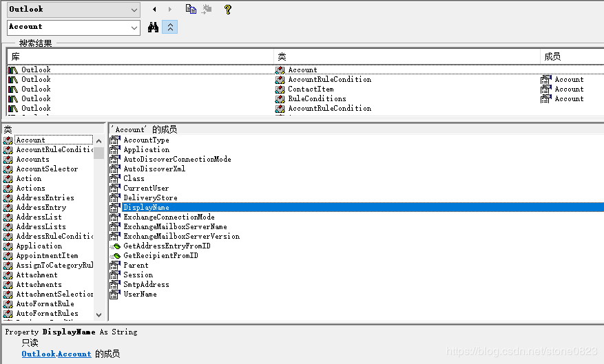The image size is (604, 364).
Task: Click the 库 column header
Action: [x=140, y=57]
